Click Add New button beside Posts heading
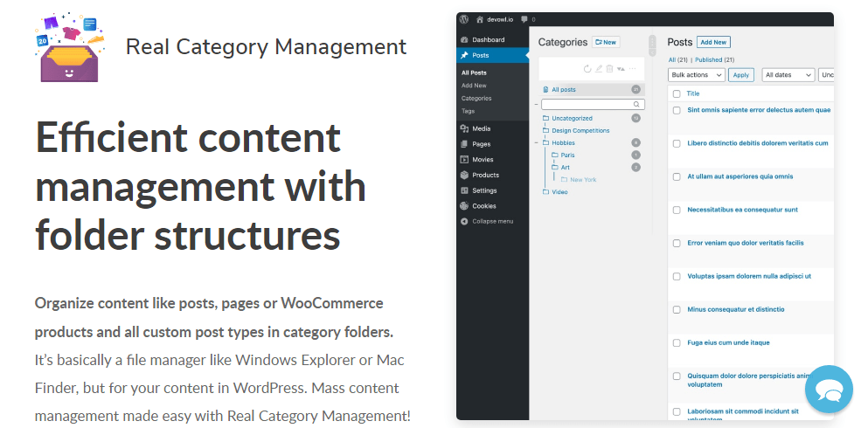 click(x=713, y=42)
